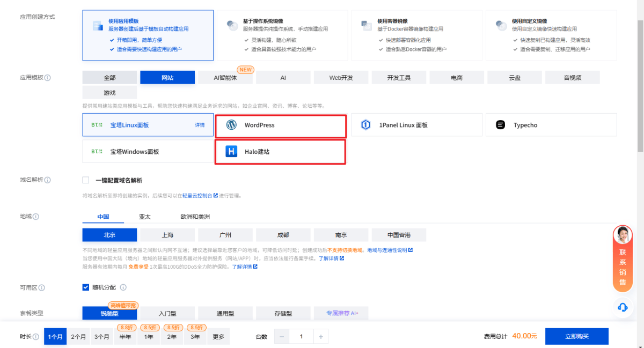Choose the Halo建站 template
The width and height of the screenshot is (644, 348).
pos(280,152)
